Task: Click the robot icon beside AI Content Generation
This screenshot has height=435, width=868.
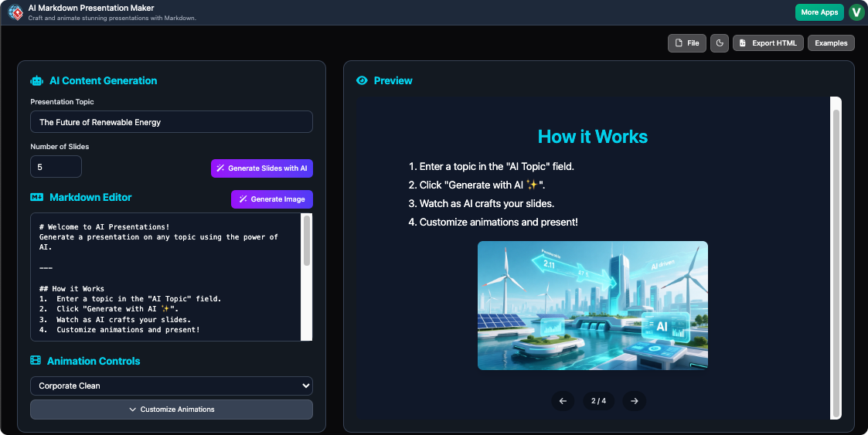Action: coord(36,81)
